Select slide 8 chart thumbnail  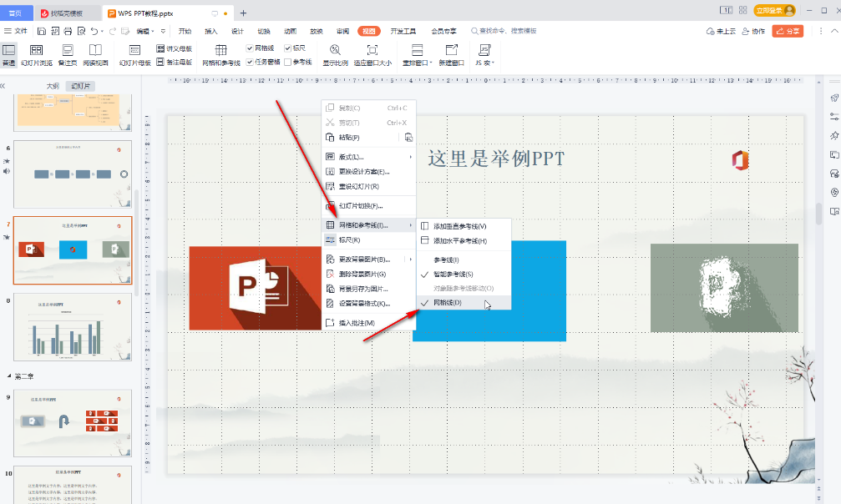click(x=73, y=327)
